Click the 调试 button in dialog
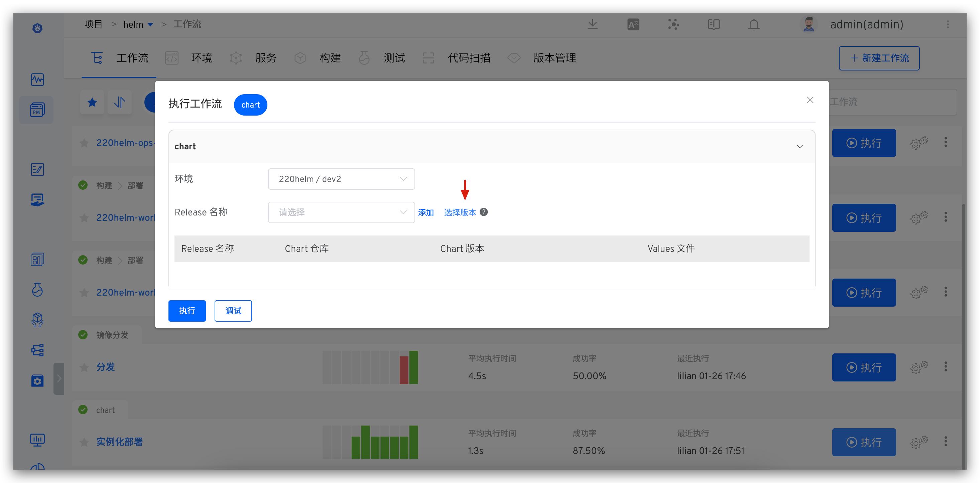 pyautogui.click(x=233, y=311)
